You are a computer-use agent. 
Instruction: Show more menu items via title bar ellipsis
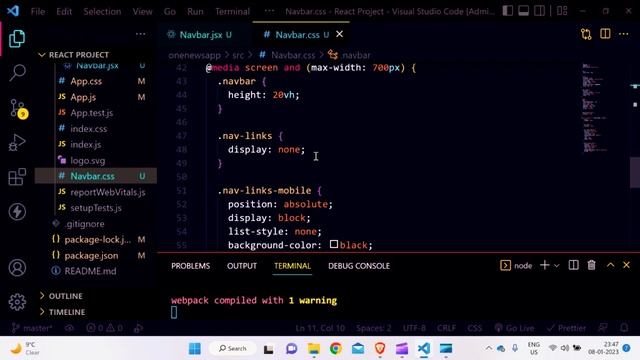click(x=269, y=11)
